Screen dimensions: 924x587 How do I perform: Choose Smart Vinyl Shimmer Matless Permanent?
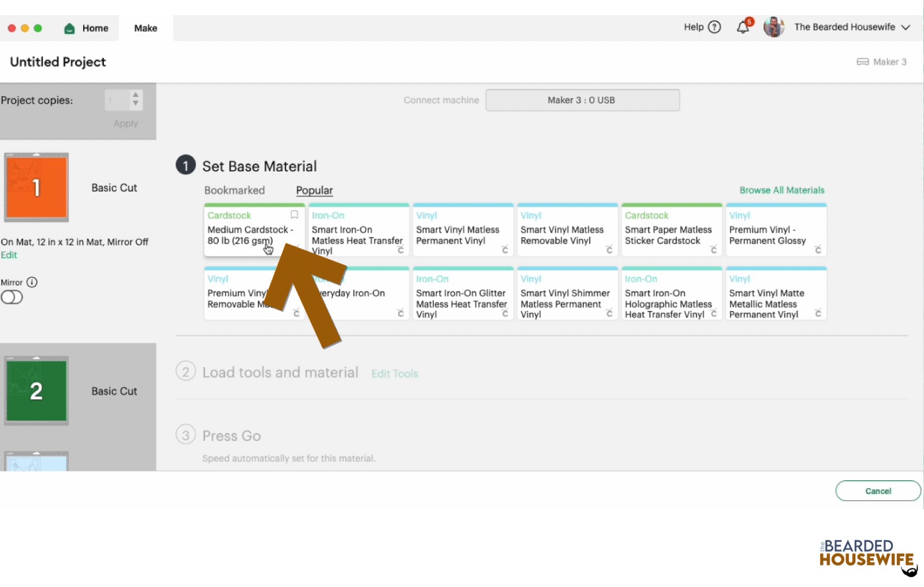coord(568,293)
